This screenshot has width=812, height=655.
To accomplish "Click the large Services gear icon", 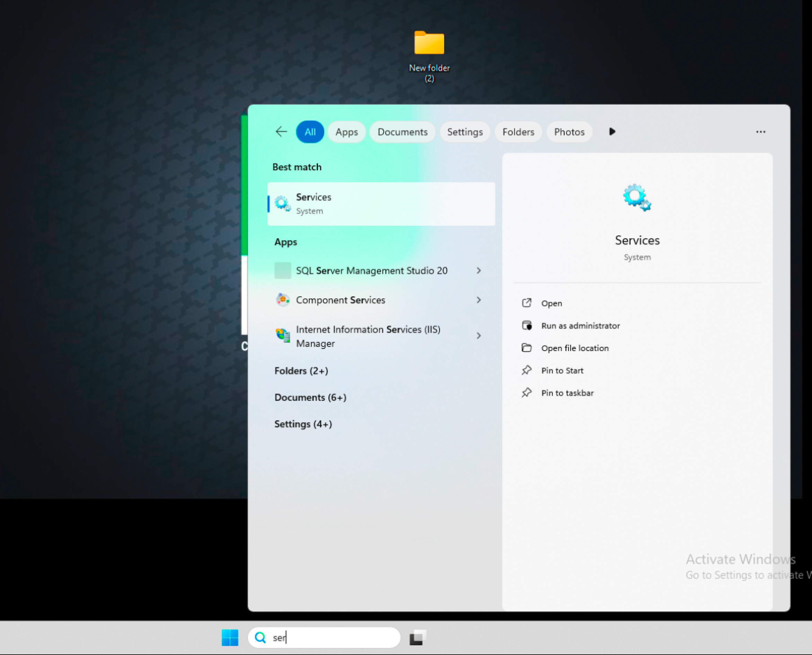I will [x=637, y=197].
